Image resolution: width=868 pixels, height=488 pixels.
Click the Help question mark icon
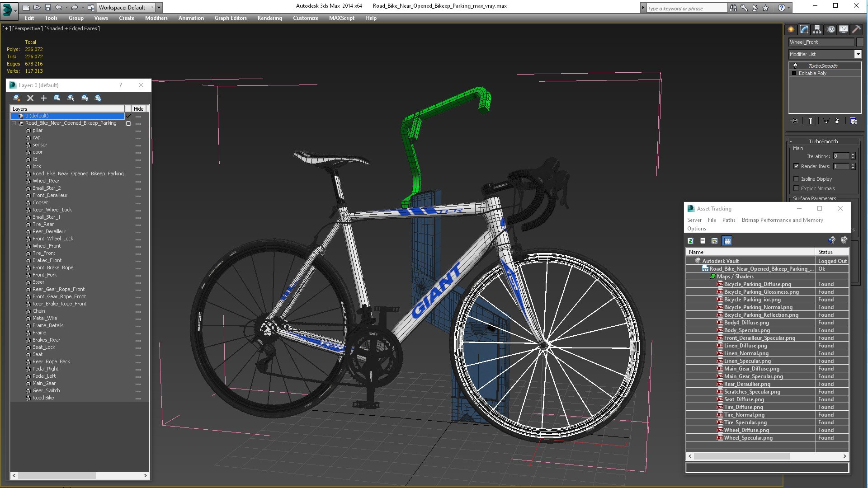tap(781, 8)
